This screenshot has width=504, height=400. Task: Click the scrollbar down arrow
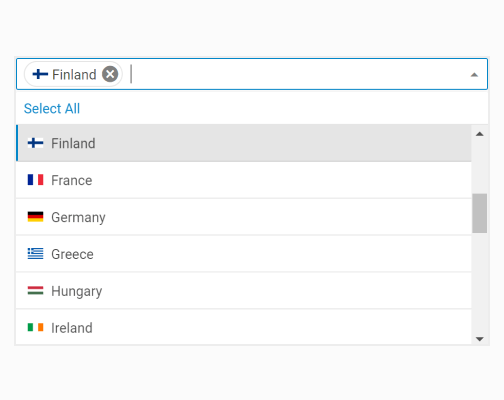[x=480, y=339]
